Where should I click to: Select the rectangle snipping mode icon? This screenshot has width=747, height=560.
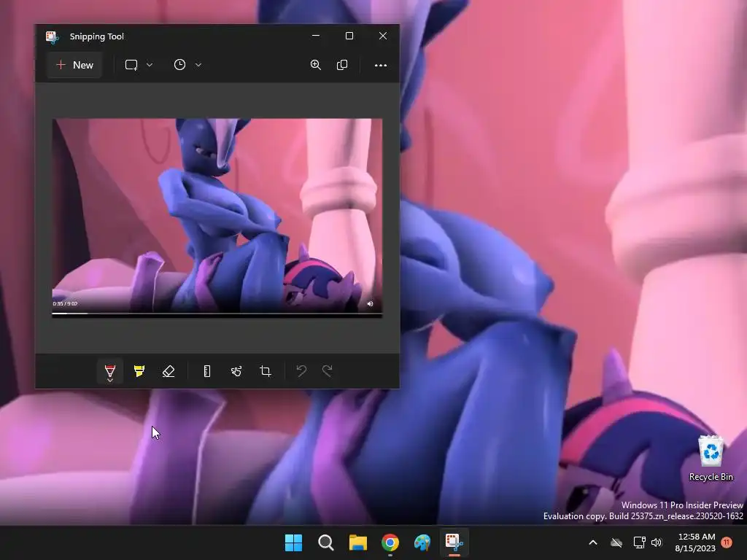[131, 65]
